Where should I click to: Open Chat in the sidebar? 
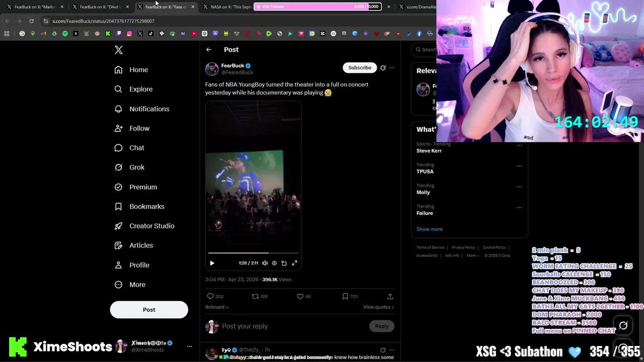coord(129,148)
